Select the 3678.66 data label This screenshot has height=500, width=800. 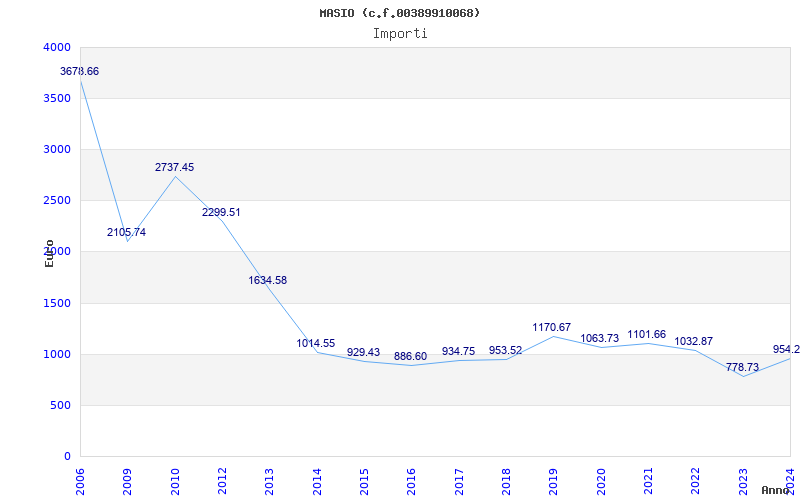(80, 72)
